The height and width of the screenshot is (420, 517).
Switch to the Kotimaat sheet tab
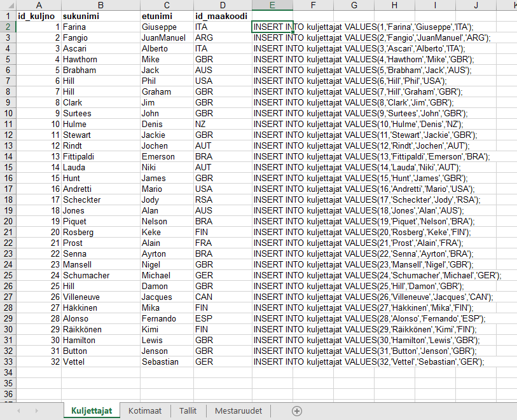coord(145,411)
